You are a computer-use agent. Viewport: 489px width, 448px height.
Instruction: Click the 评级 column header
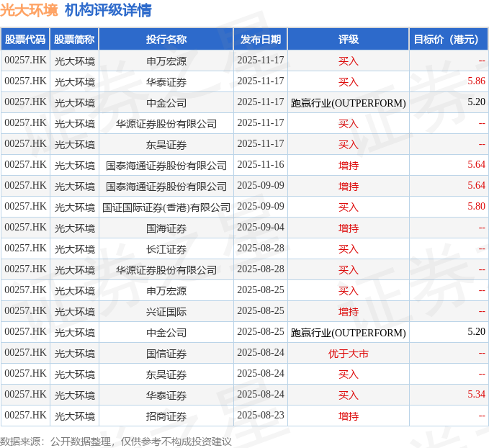point(349,40)
